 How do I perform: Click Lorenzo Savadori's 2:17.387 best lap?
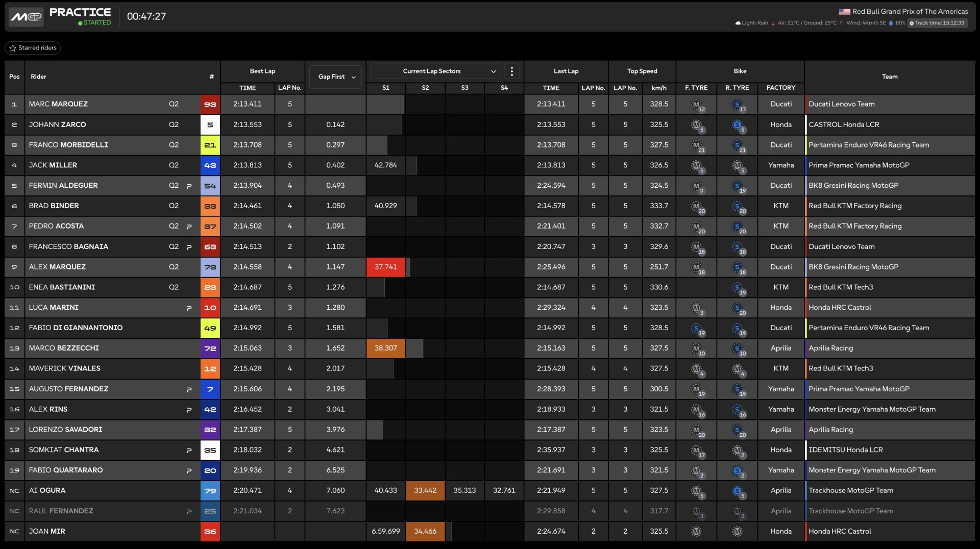248,430
